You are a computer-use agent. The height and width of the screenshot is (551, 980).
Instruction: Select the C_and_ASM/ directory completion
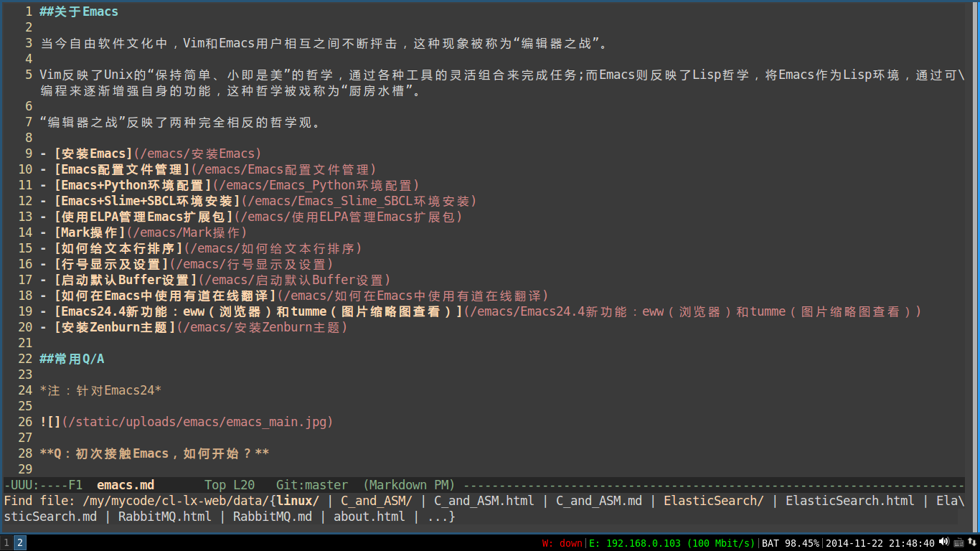[x=377, y=501]
